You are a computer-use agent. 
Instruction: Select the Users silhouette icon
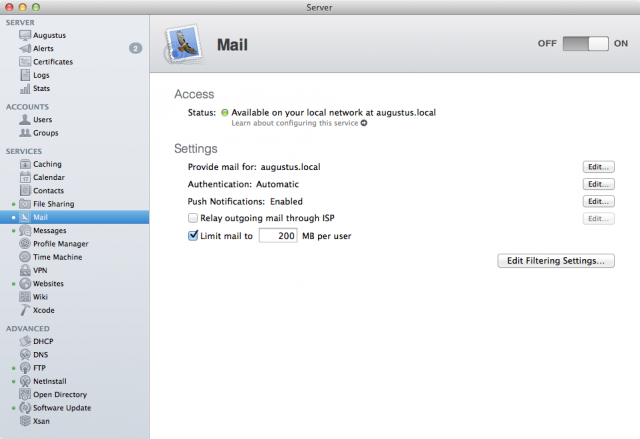(x=25, y=120)
